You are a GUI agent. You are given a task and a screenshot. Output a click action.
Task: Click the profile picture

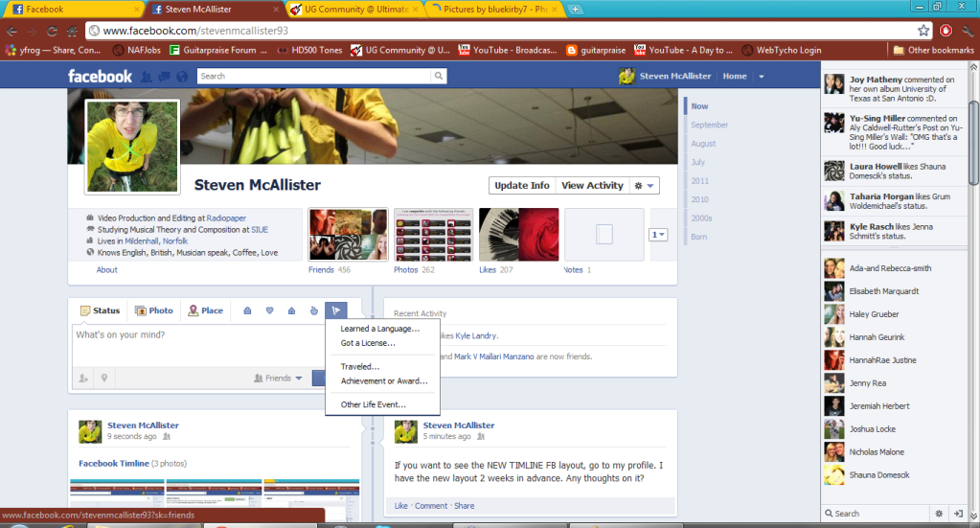[x=132, y=147]
